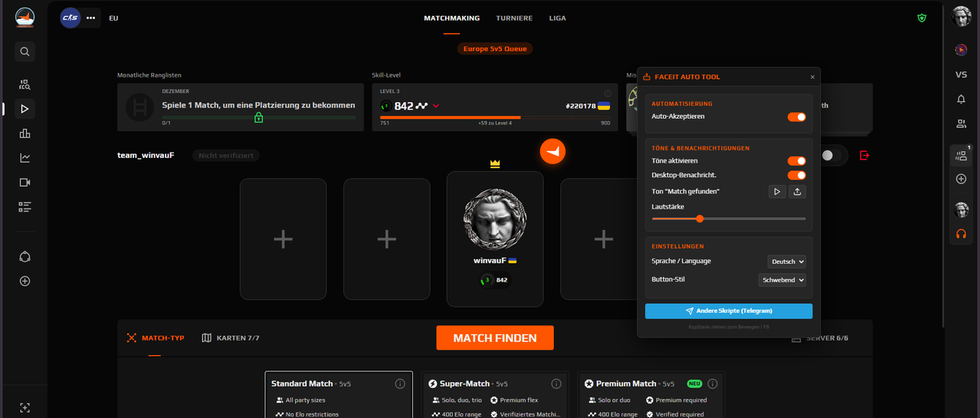Open the stats line-graph icon in left sidebar

25,158
